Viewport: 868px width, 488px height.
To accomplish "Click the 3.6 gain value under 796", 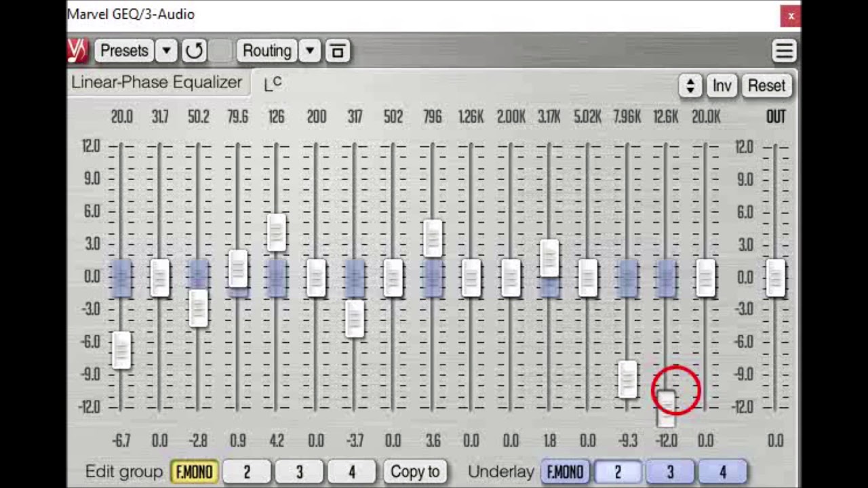I will point(433,441).
